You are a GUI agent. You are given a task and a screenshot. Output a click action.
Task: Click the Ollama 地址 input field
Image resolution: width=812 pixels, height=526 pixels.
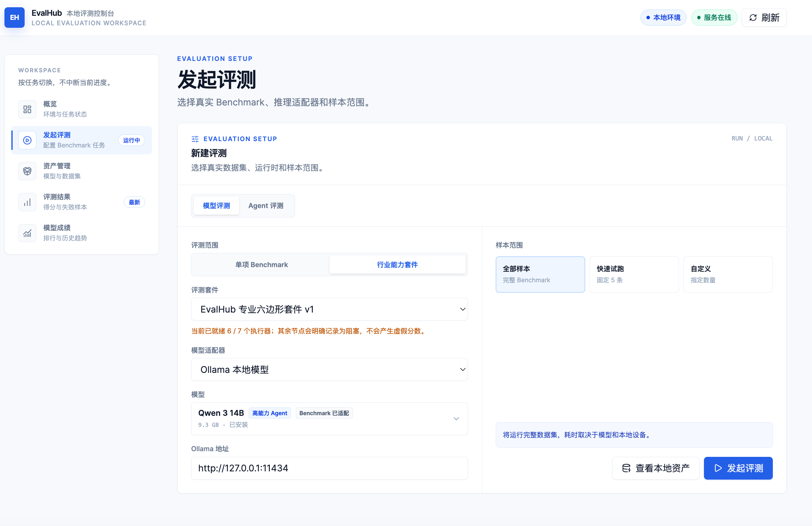pyautogui.click(x=329, y=468)
